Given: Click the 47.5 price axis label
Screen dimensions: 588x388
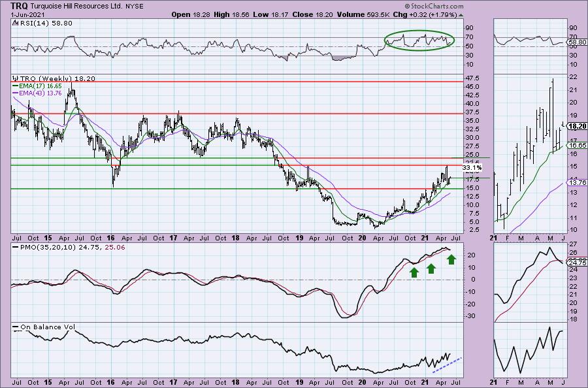Looking at the screenshot, I should (472, 78).
